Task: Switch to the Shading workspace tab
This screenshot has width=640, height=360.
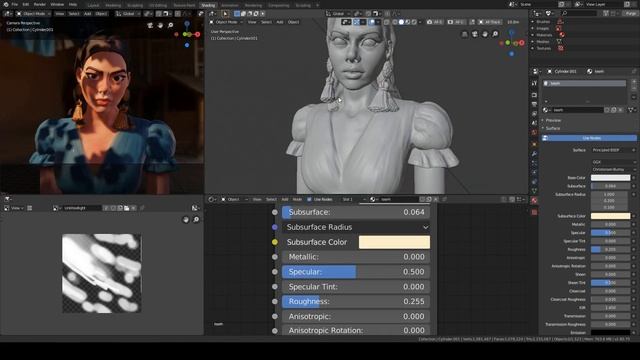Action: coord(208,5)
